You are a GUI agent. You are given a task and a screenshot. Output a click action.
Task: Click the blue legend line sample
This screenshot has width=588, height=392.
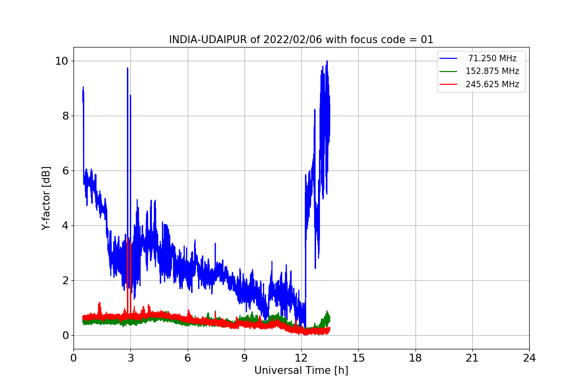click(x=448, y=58)
